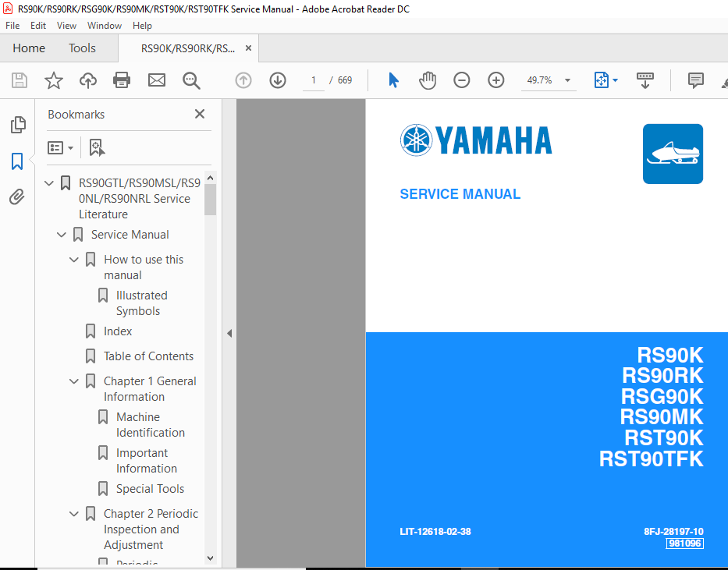Select RS90GTL Service Literature bookmark
This screenshot has height=570, width=728.
[140, 199]
